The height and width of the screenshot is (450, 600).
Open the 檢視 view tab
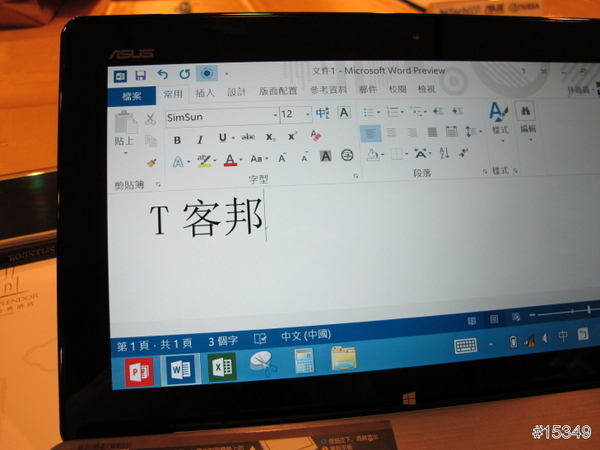click(x=427, y=89)
